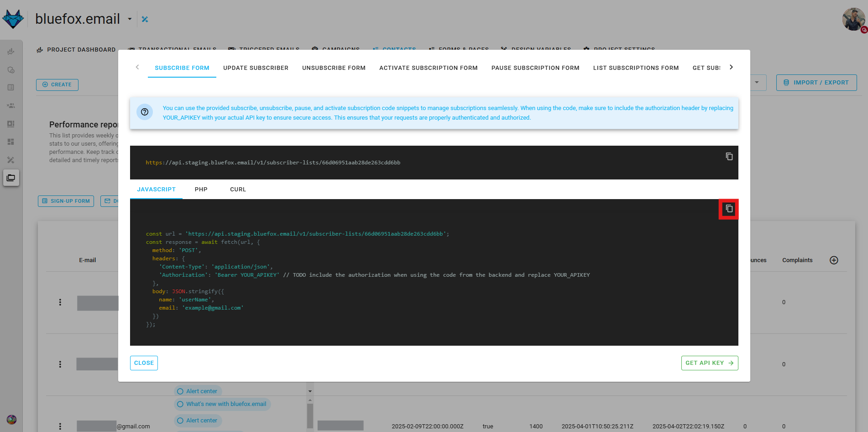Click the globe icon at sidebar bottom
Viewport: 868px width, 432px height.
coord(11,419)
